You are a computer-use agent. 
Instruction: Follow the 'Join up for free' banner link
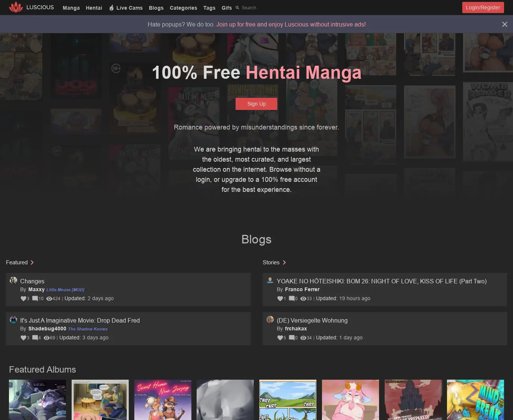pos(291,25)
